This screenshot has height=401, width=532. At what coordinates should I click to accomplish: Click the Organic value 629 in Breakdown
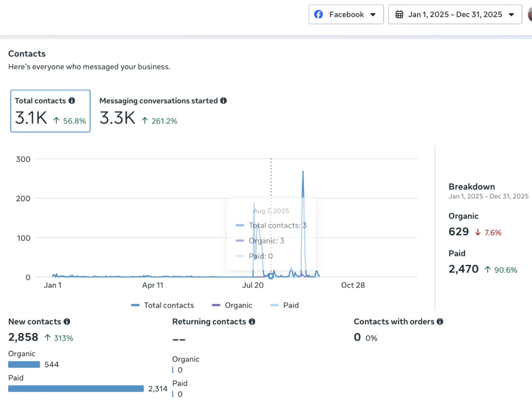(459, 232)
